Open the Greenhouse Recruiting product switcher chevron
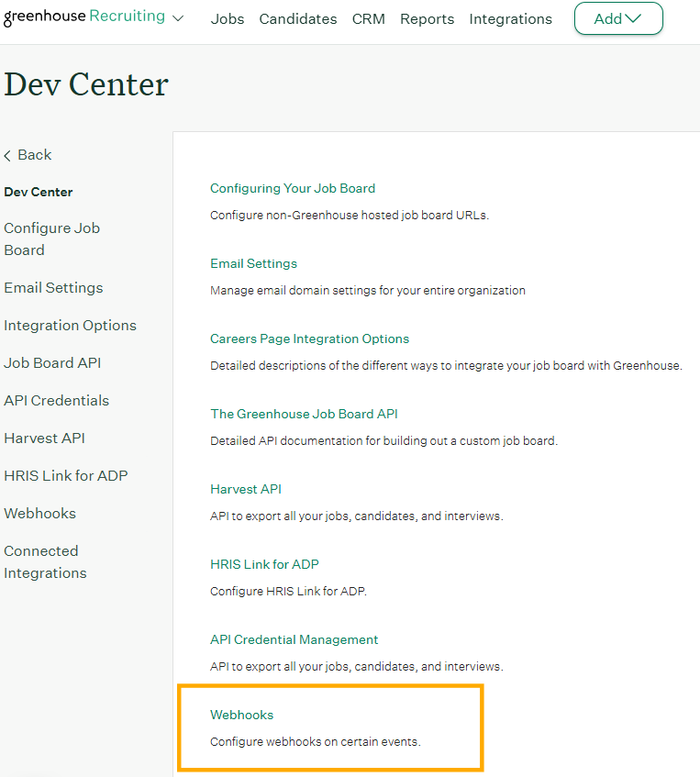Image resolution: width=700 pixels, height=777 pixels. pos(177,19)
